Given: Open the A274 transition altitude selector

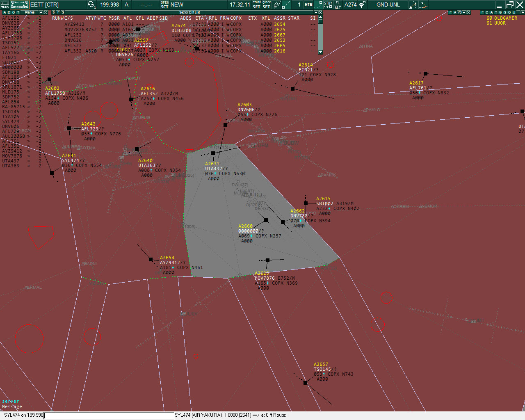Looking at the screenshot, I should pyautogui.click(x=350, y=5).
